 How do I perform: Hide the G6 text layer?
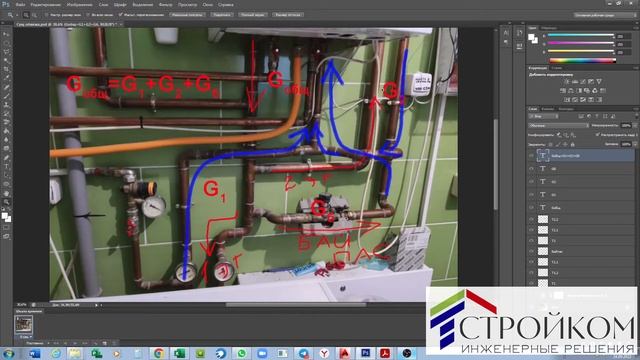click(x=531, y=169)
